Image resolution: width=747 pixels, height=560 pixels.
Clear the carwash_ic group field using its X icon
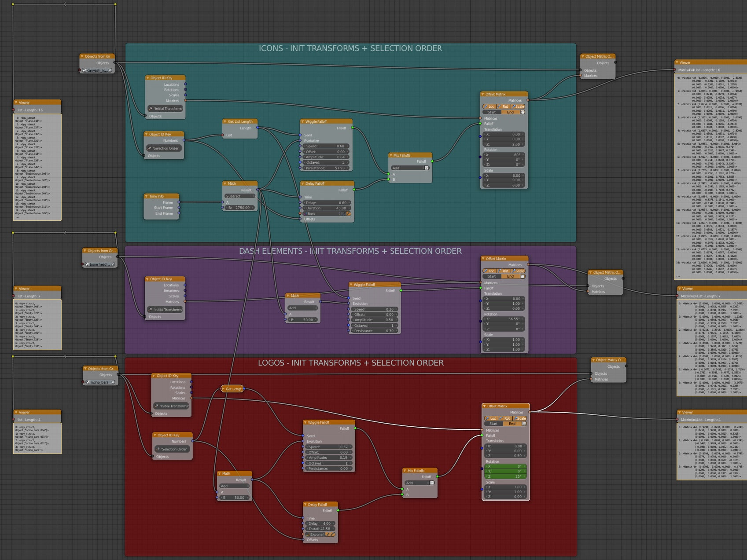(110, 70)
